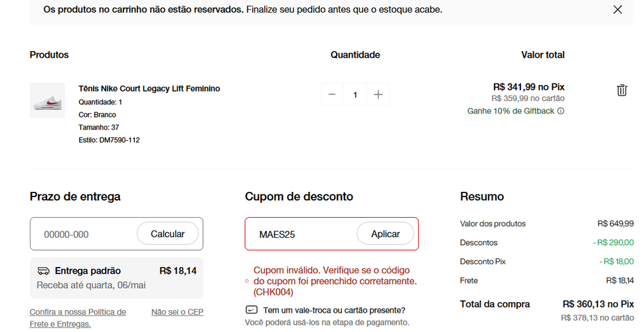Click the Calcular button
644x332 pixels.
tap(167, 234)
